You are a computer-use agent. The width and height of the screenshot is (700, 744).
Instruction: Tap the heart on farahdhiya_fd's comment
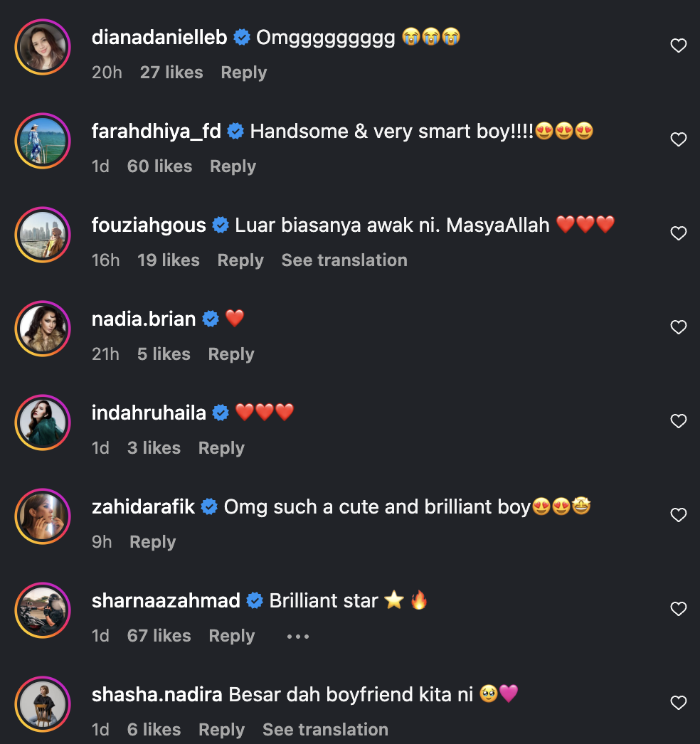click(x=679, y=140)
